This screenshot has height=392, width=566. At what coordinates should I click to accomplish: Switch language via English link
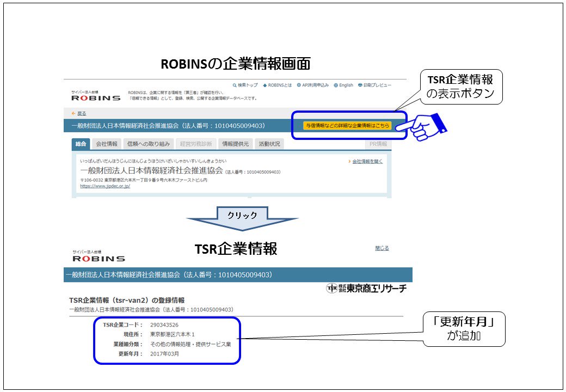click(x=343, y=85)
